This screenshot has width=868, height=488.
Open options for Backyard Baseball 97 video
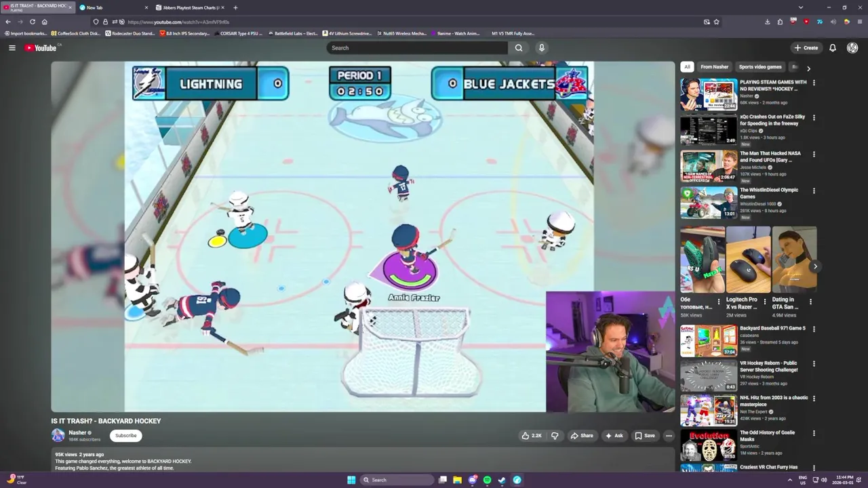pyautogui.click(x=814, y=329)
